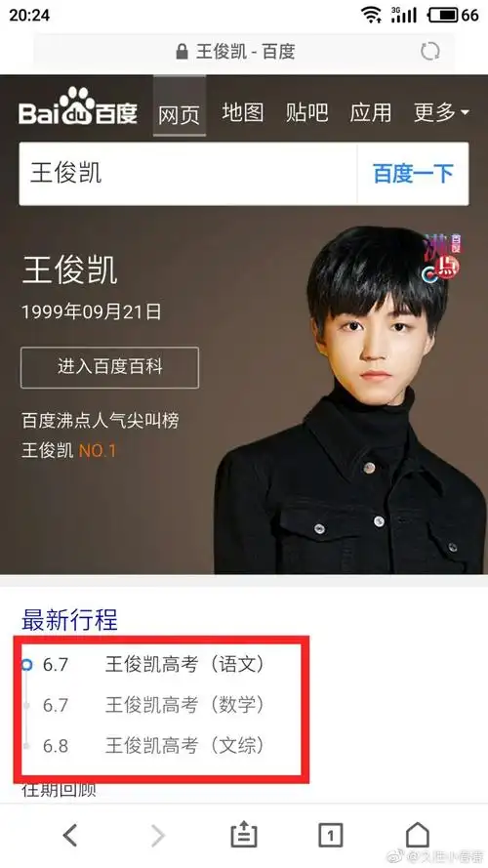Switch to the 贴吧 tab
Screen dimensions: 488x868
coord(307,112)
